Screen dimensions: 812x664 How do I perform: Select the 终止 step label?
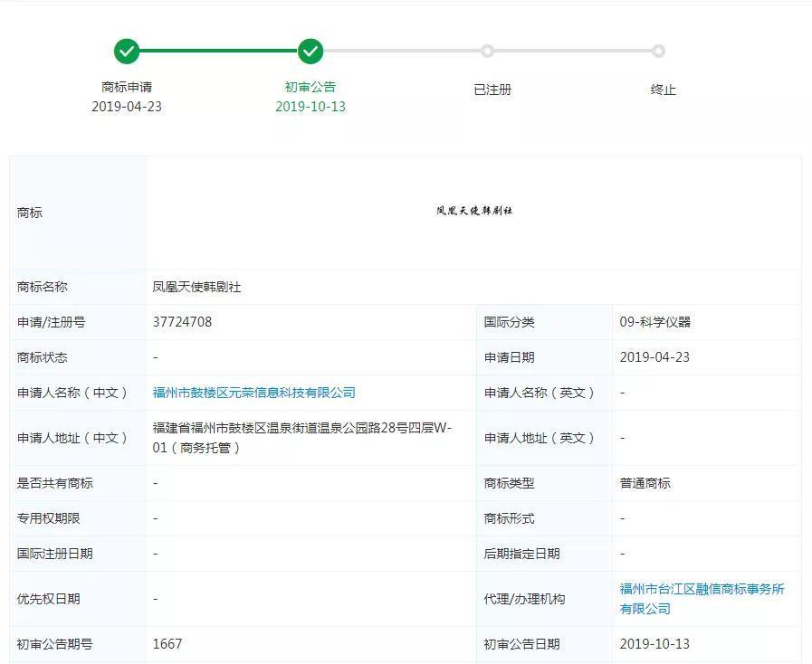point(664,90)
